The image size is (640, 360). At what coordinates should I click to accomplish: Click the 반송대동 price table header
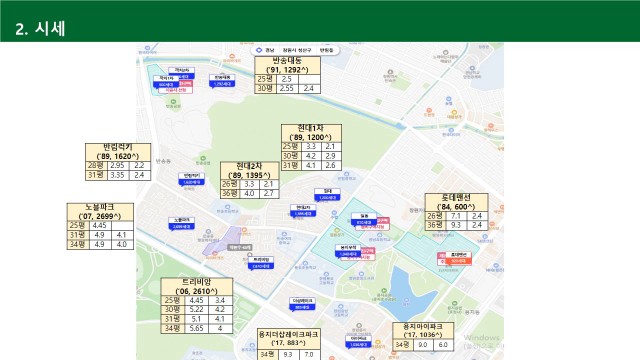click(287, 65)
